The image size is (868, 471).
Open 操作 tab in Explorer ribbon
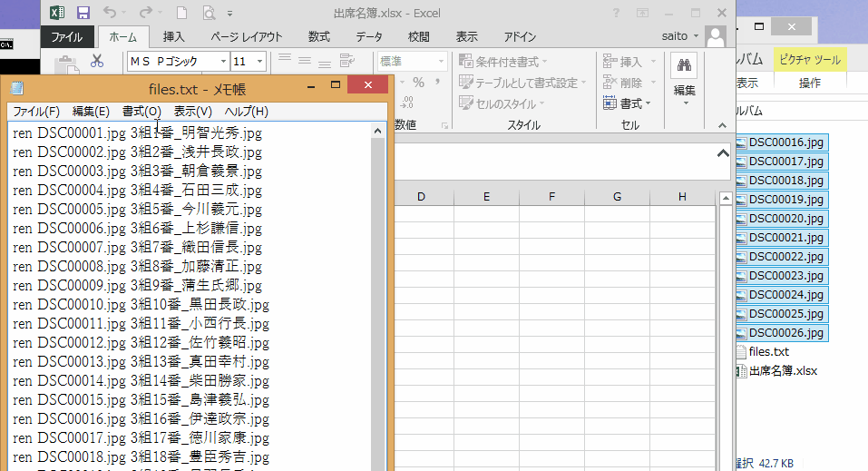pos(810,83)
